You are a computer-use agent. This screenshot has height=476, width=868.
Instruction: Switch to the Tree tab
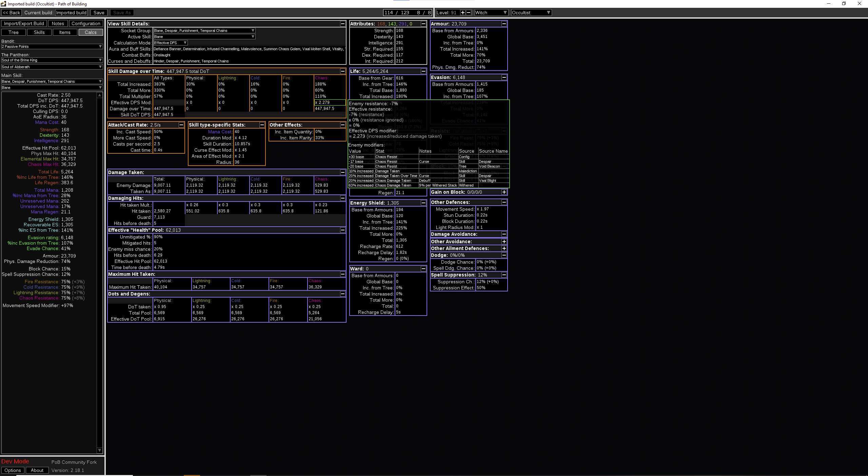pos(14,32)
